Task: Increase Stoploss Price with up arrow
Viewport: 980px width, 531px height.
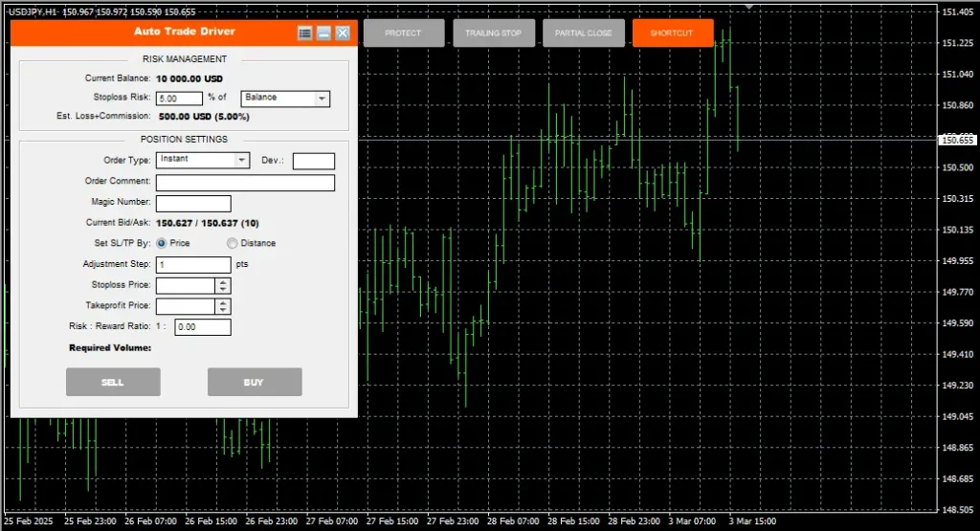Action: click(223, 282)
